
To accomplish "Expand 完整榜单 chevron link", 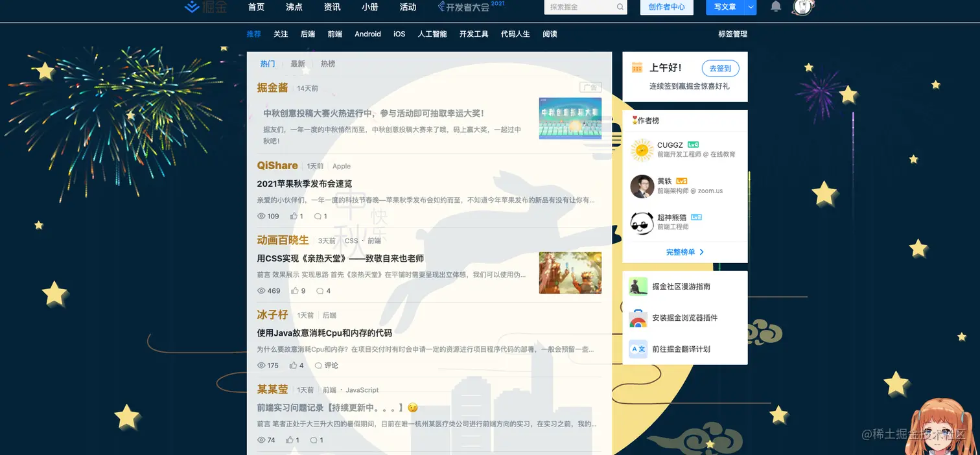I will 685,252.
